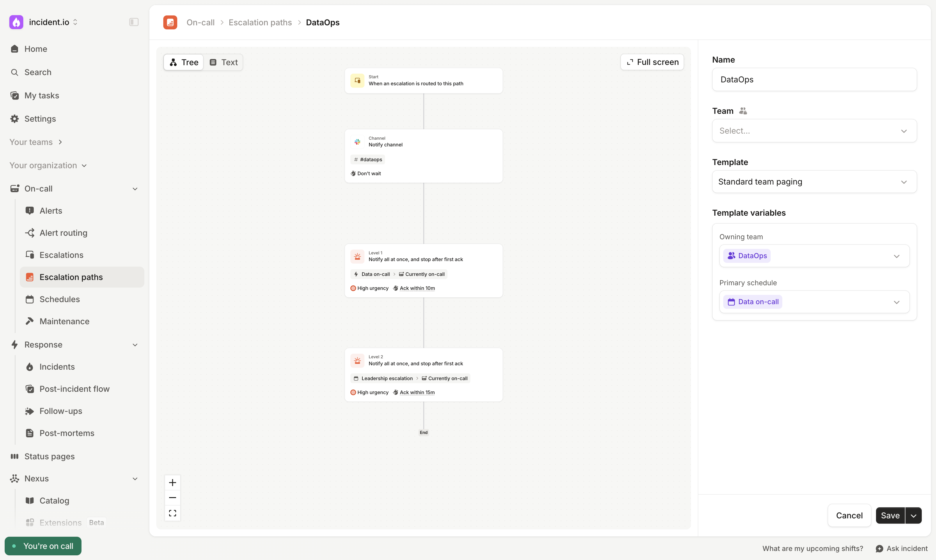The image size is (936, 560).
Task: Click the Slack icon on Channel node
Action: click(357, 141)
